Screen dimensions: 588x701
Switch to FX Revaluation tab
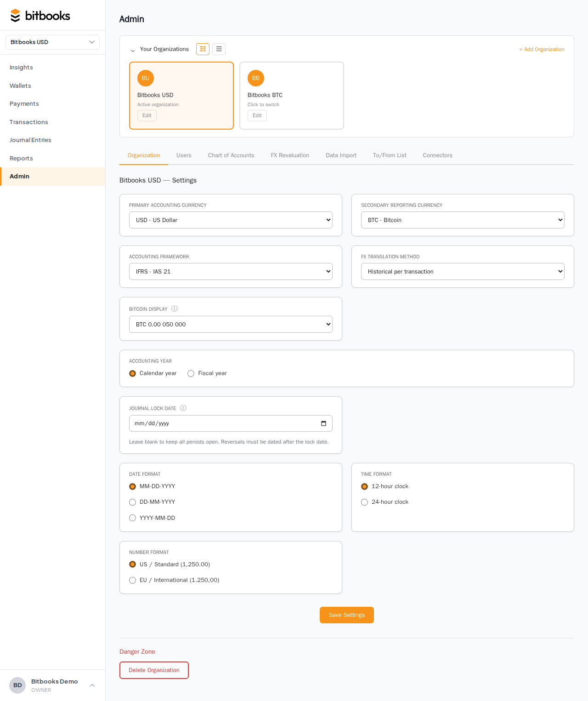290,155
